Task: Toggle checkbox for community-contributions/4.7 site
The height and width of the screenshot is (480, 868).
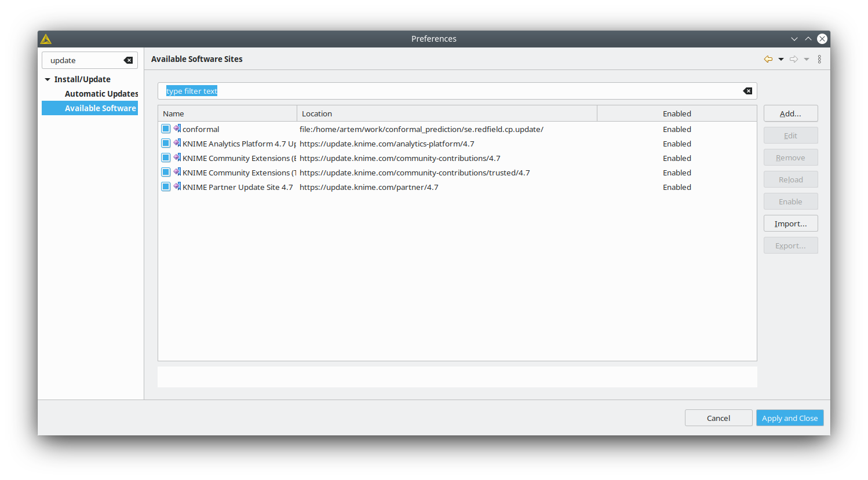Action: point(166,157)
